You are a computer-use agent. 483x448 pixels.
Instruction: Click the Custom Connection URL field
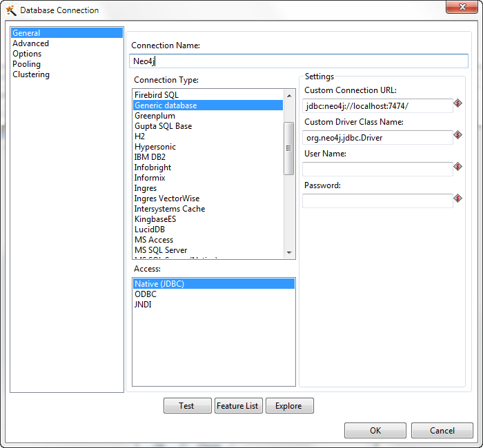pyautogui.click(x=377, y=106)
